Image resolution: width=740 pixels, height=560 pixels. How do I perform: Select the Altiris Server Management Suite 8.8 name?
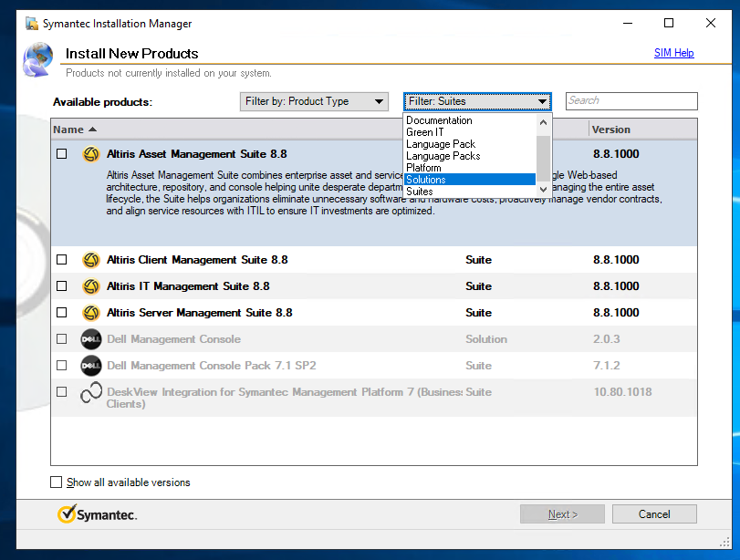click(x=199, y=312)
